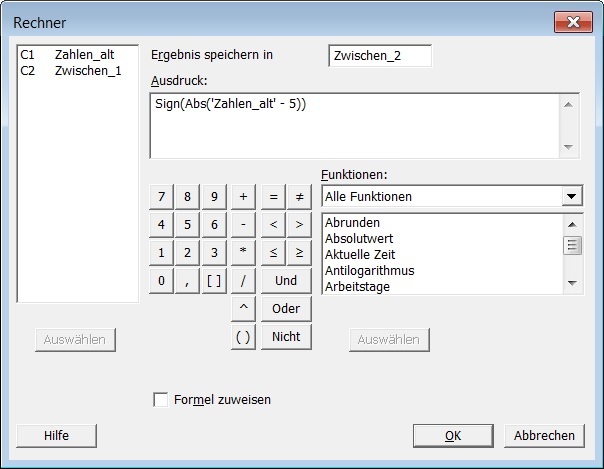
Task: Click the 8 keypad button
Action: click(x=187, y=197)
